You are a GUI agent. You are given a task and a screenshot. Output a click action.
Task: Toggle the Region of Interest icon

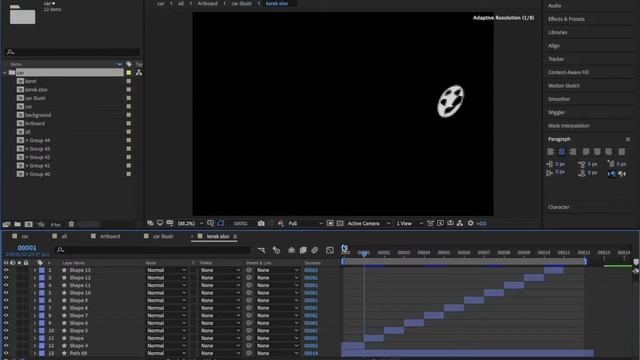(330, 223)
